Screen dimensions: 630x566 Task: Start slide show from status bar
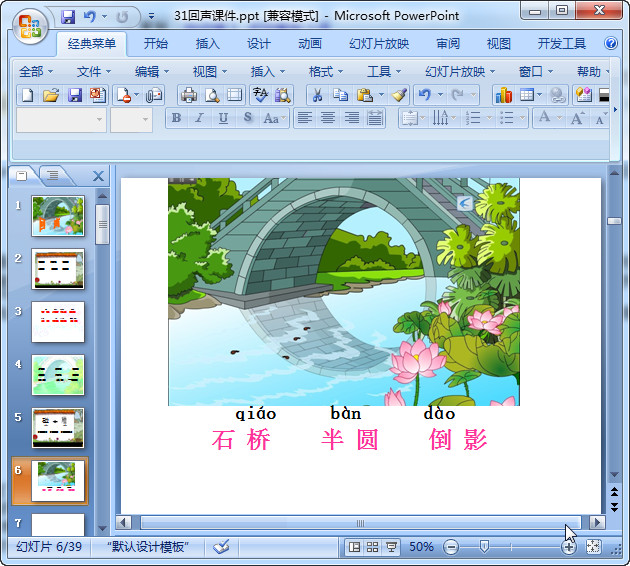391,547
